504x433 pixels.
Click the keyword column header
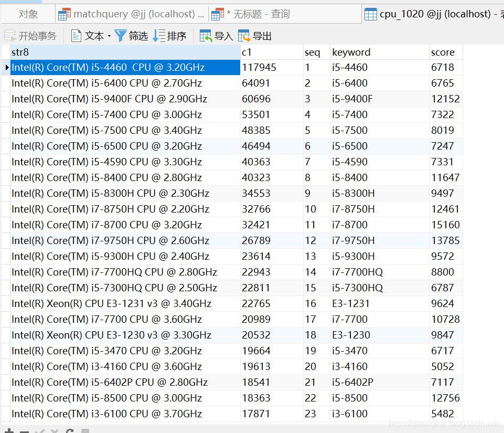tap(380, 52)
